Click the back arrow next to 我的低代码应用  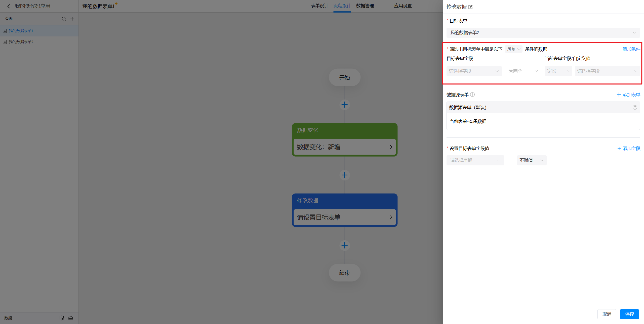coord(9,6)
